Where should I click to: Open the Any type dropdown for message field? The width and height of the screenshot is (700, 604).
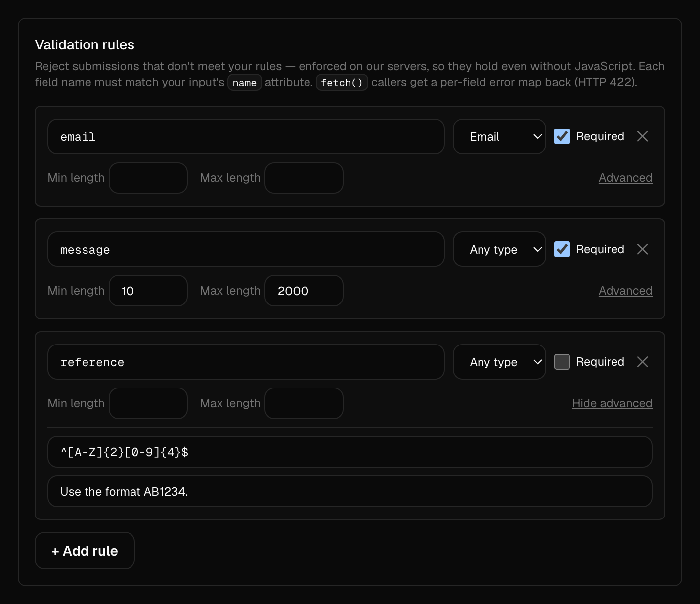click(x=499, y=249)
